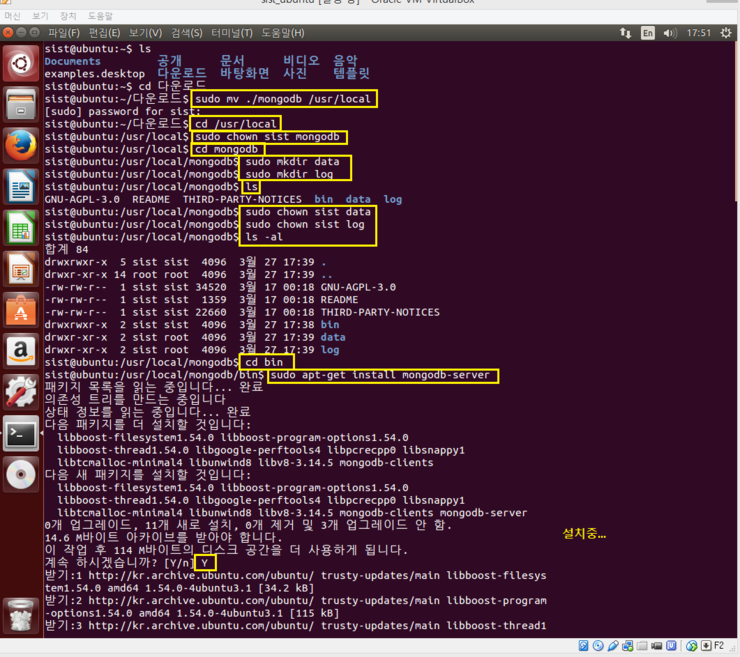The width and height of the screenshot is (740, 657).
Task: Click the Terminal icon in the dock
Action: click(x=21, y=433)
